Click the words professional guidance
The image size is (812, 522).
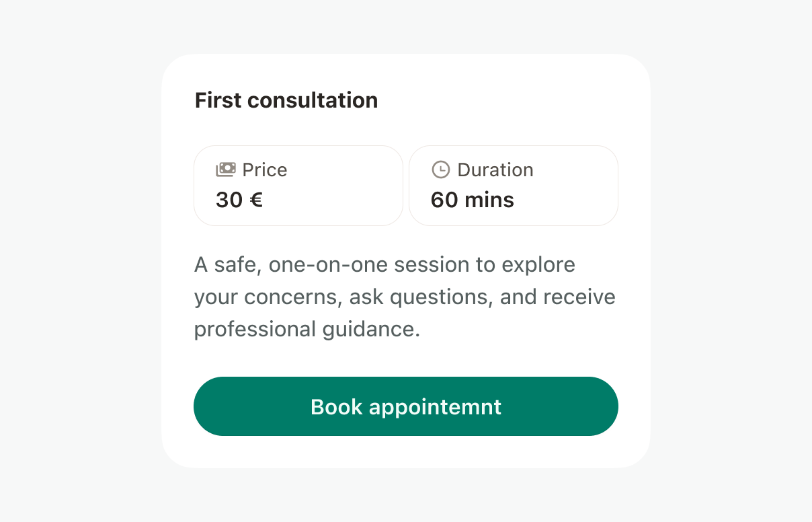pos(307,329)
